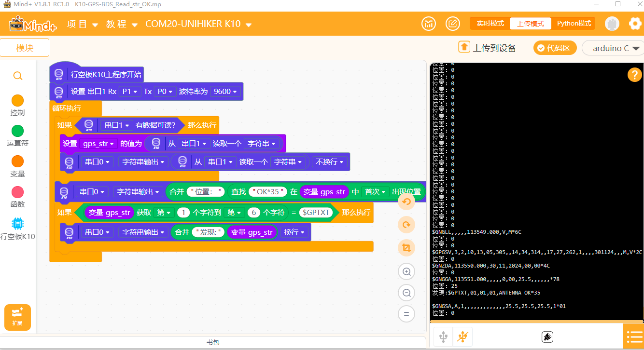
Task: Open the edit feedback icon in header
Action: point(453,24)
